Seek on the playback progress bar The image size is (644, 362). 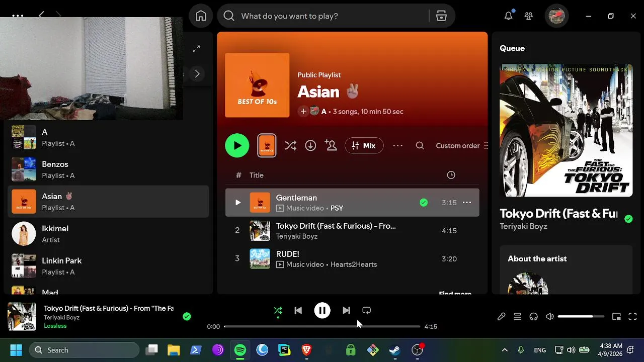pyautogui.click(x=322, y=326)
